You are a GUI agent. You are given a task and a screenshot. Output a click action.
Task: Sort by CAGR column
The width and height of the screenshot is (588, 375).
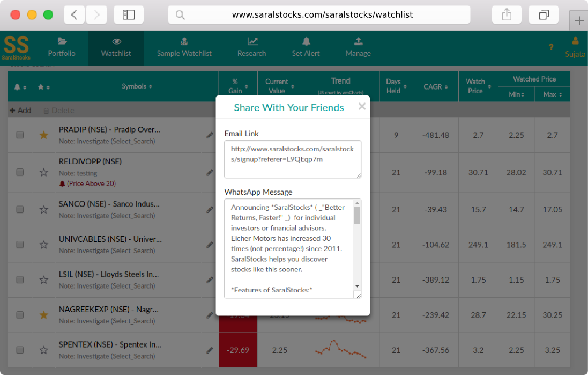(x=436, y=87)
